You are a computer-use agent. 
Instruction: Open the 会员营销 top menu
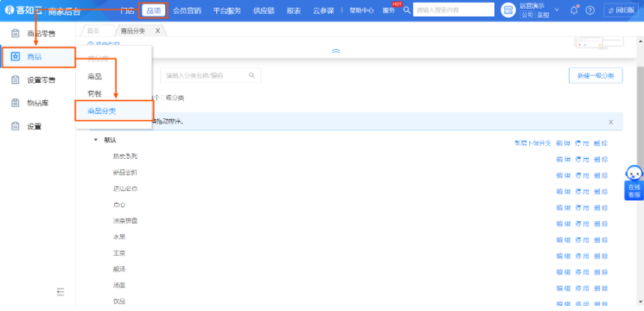[x=187, y=10]
